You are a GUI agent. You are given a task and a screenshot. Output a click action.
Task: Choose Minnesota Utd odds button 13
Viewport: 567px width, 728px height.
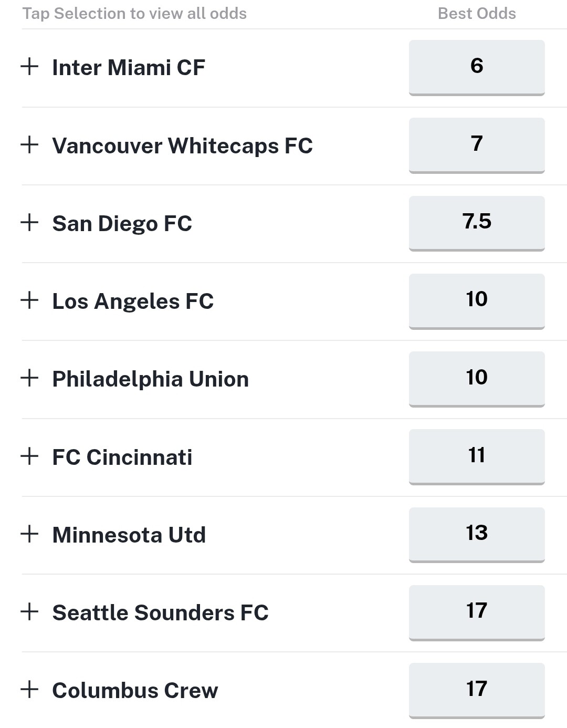[x=476, y=534]
